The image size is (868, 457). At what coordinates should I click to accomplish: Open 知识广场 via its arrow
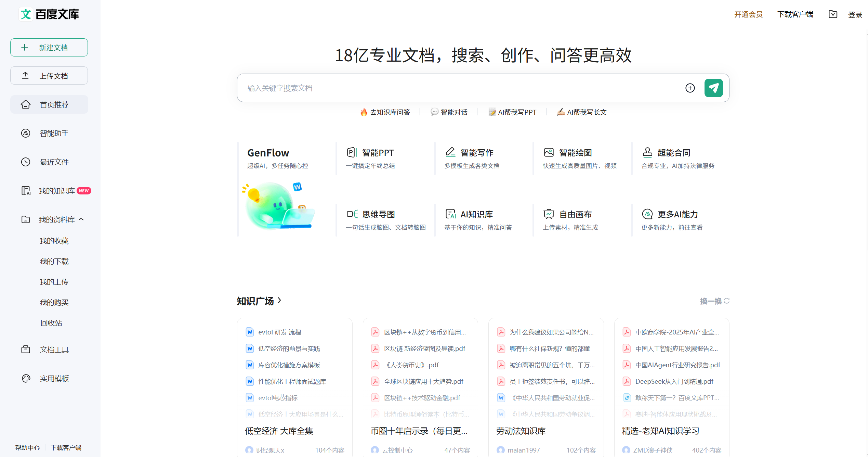(x=279, y=300)
